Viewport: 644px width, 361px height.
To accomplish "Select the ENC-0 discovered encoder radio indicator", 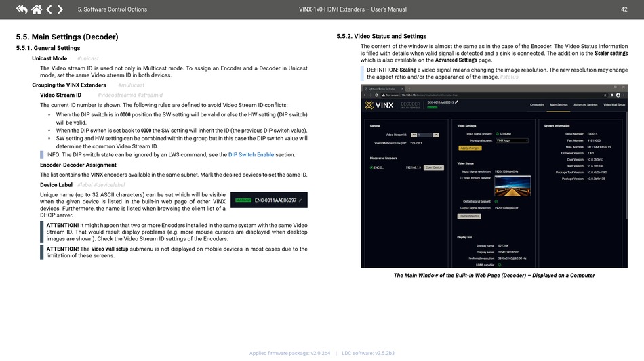I will coord(371,167).
